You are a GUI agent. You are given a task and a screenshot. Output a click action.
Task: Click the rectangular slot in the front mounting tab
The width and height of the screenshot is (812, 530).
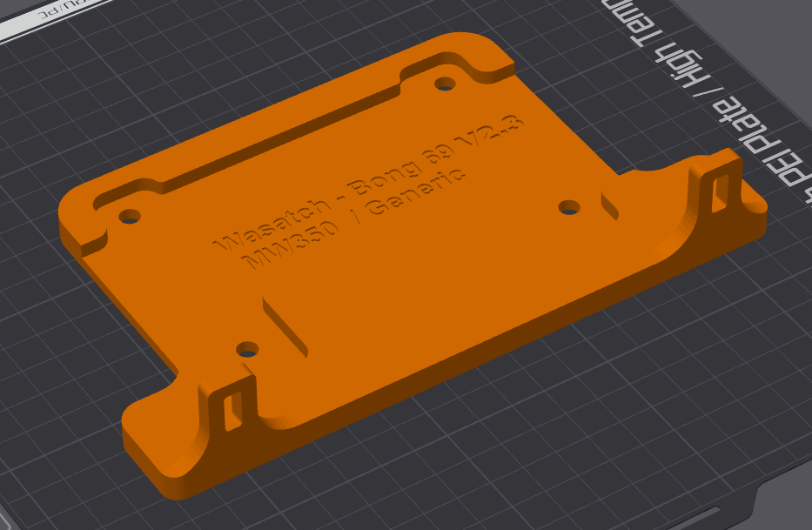(x=232, y=412)
